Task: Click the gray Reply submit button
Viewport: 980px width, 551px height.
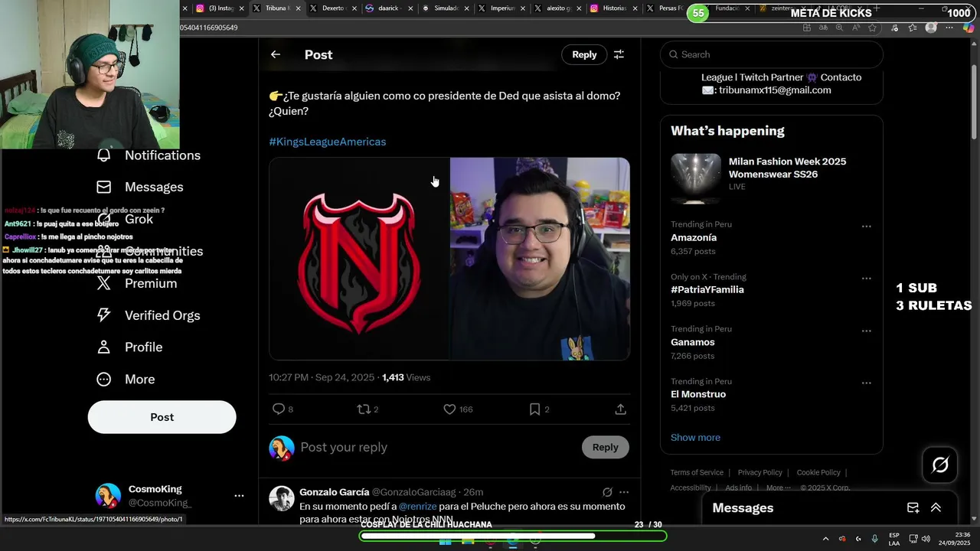Action: [605, 447]
